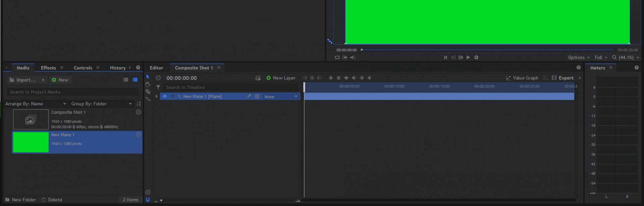The height and width of the screenshot is (206, 644).
Task: Switch to Media tab
Action: 23,68
